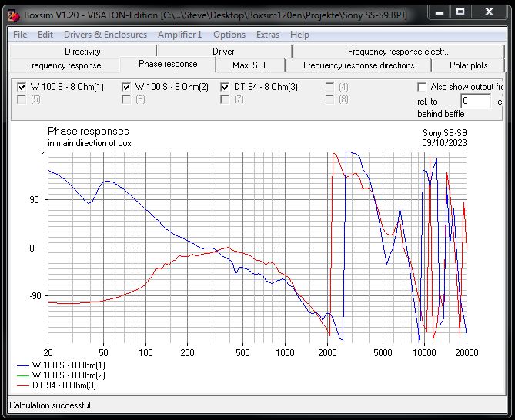This screenshot has height=420, width=515.
Task: Uncheck DT 94 - 8 Ohm(3) checkbox
Action: [225, 87]
